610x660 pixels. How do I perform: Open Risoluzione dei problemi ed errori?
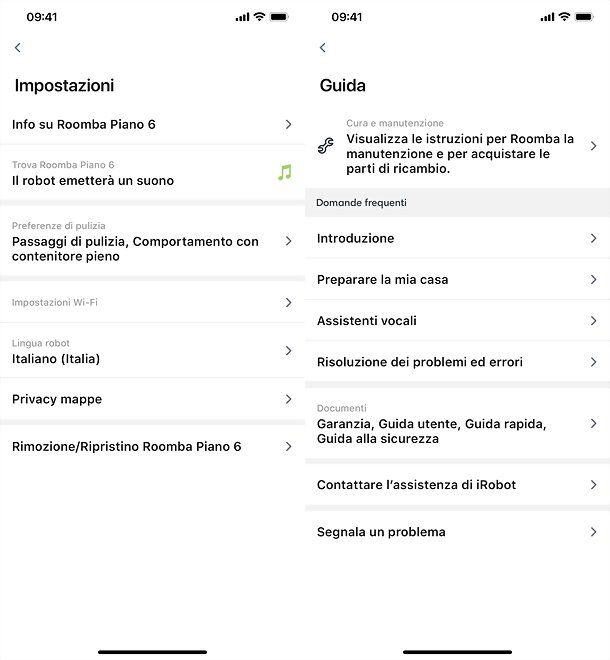[456, 362]
